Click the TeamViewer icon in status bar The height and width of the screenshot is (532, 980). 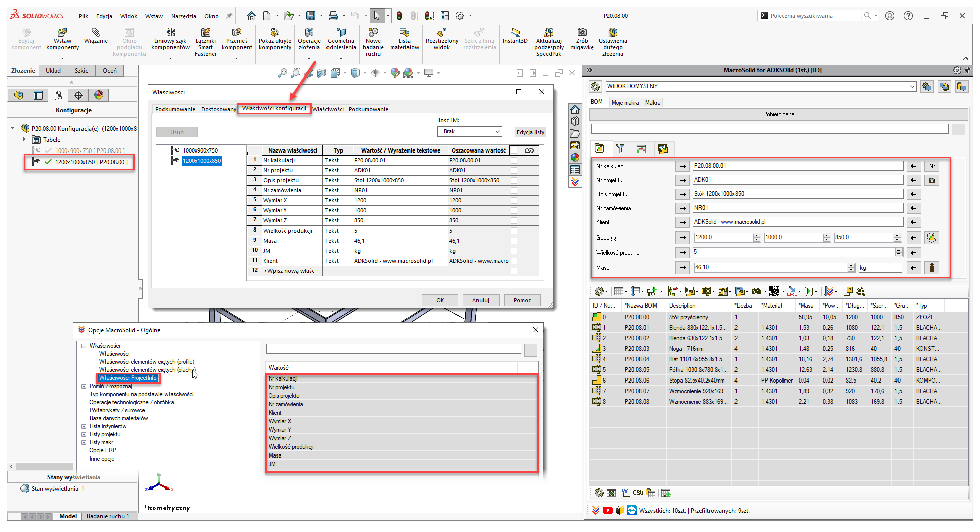(x=632, y=510)
